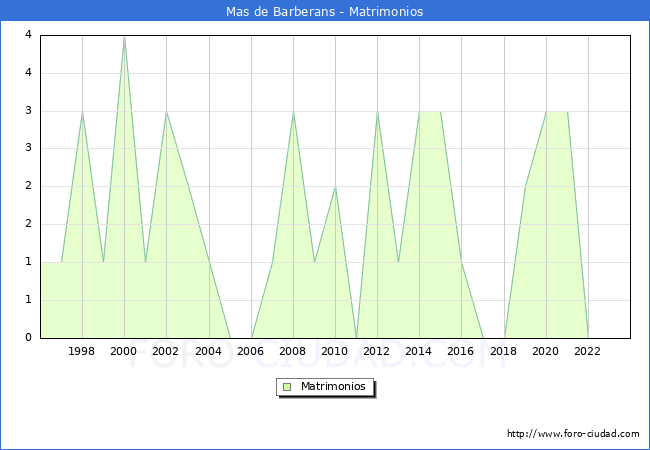Click x-axis year label 2008

tap(293, 351)
